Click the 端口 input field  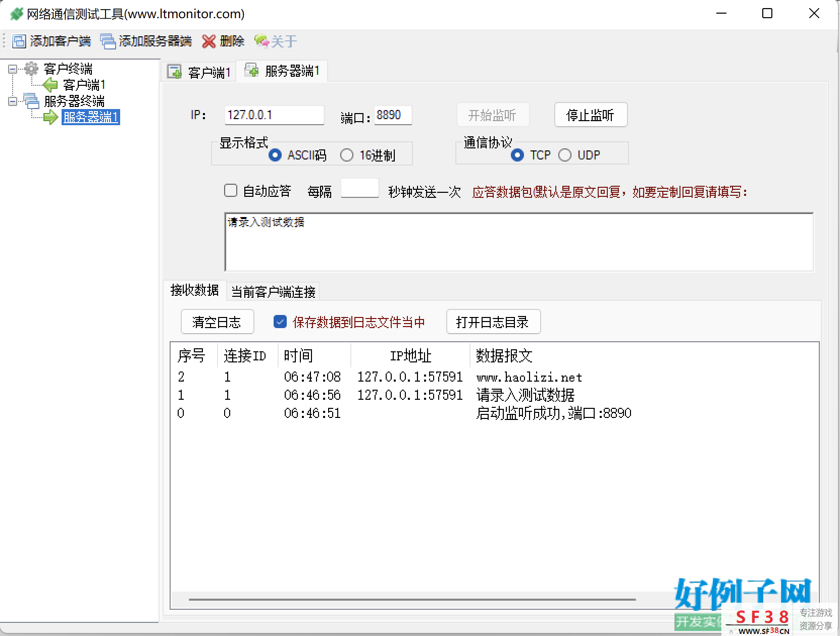393,115
